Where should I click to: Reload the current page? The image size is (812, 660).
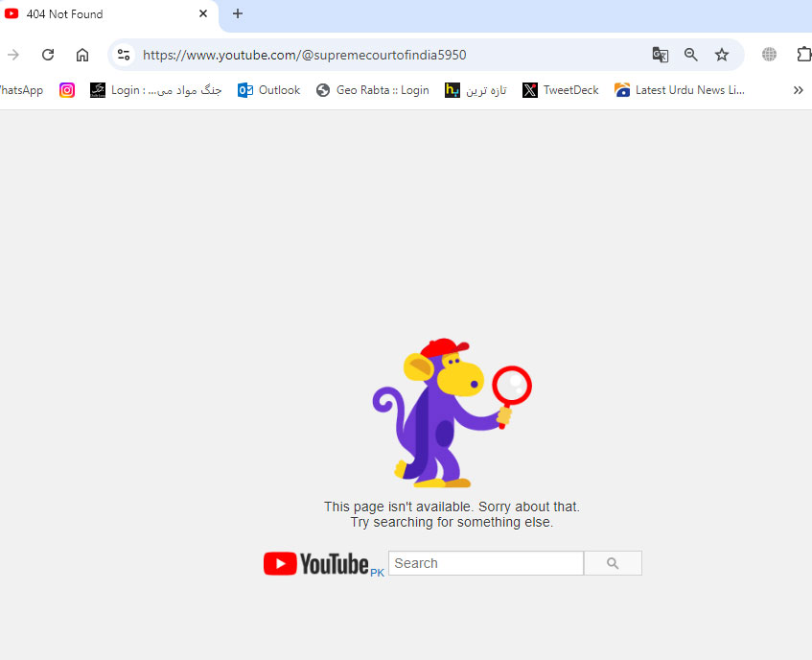[x=48, y=55]
